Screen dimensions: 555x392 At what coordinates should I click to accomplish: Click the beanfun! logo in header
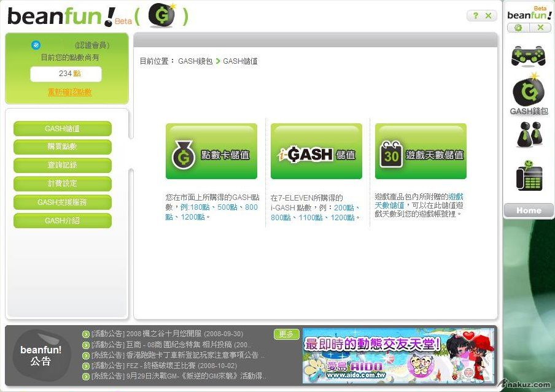pos(61,17)
